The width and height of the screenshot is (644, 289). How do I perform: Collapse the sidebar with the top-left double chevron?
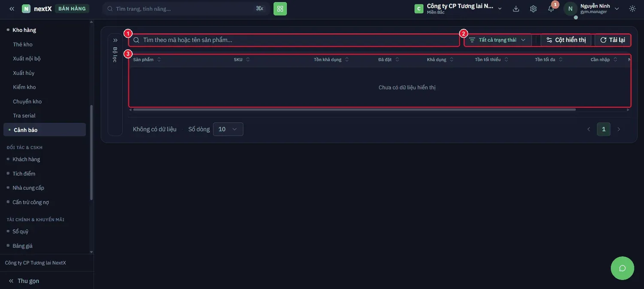(x=12, y=9)
